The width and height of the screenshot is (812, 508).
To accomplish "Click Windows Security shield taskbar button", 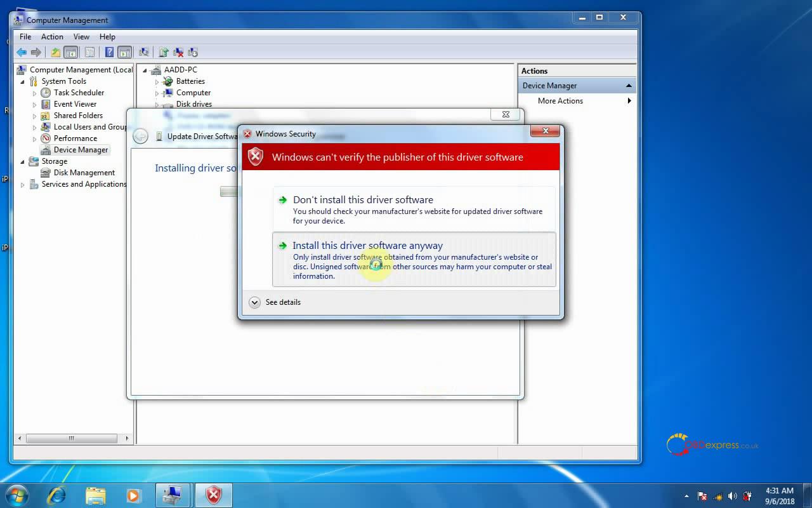I will pos(214,495).
